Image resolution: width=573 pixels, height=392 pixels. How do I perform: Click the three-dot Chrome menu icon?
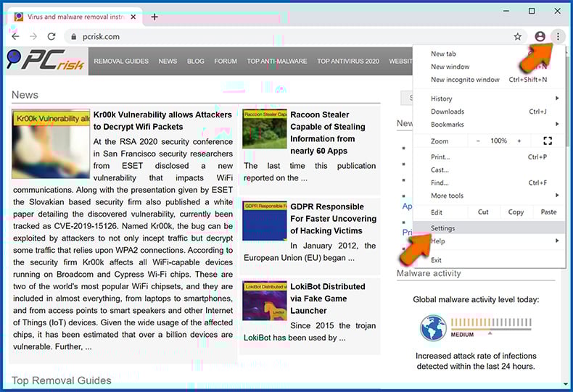(558, 36)
